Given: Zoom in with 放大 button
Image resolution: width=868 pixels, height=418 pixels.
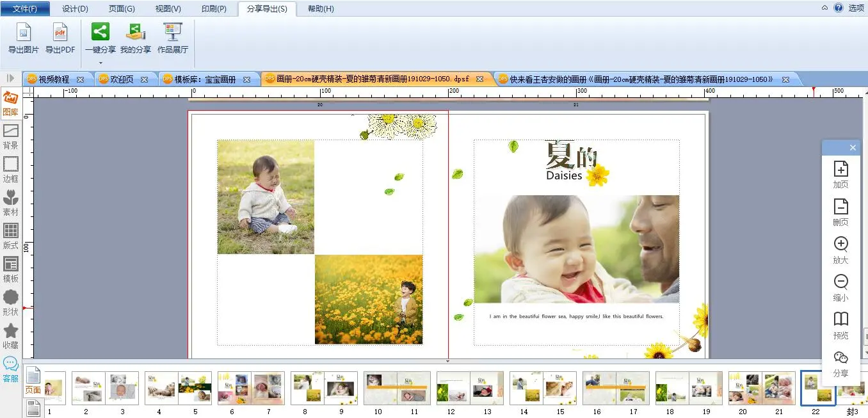Looking at the screenshot, I should [840, 250].
